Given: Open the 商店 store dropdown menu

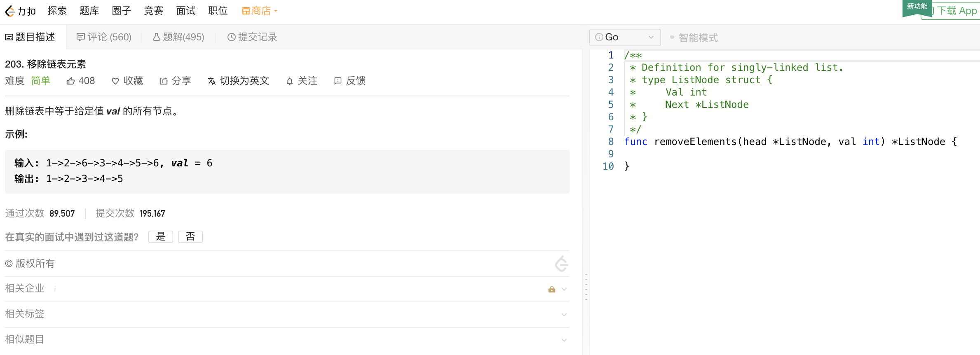Looking at the screenshot, I should [x=260, y=11].
